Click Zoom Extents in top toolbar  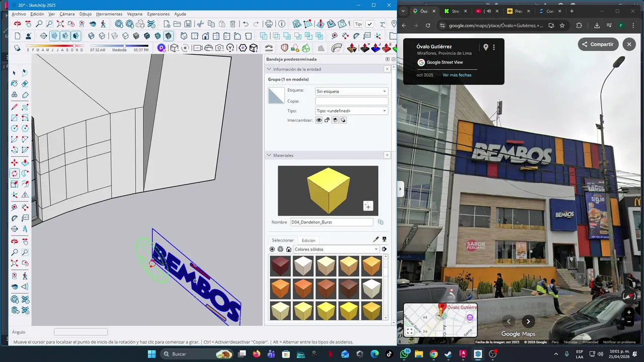click(60, 24)
